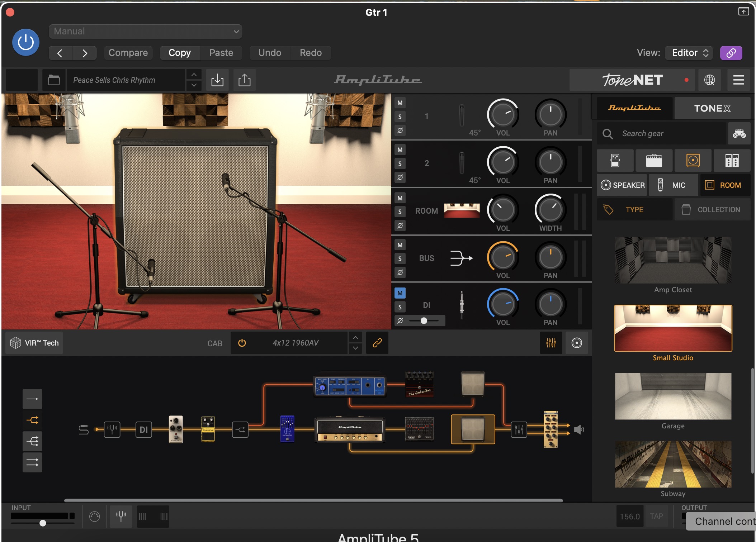Open ToneNET panel
This screenshot has width=756, height=542.
click(x=632, y=80)
